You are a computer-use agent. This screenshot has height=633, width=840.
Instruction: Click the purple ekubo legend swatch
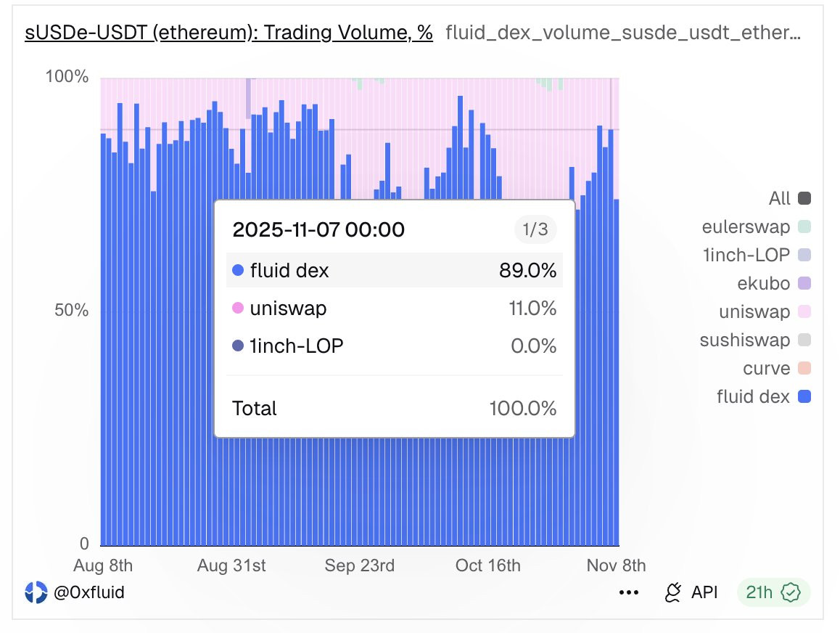[804, 283]
